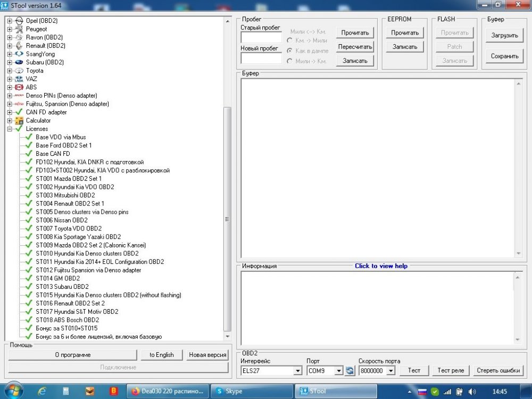Click the Opel brand logo icon
This screenshot has width=532, height=399.
[19, 21]
